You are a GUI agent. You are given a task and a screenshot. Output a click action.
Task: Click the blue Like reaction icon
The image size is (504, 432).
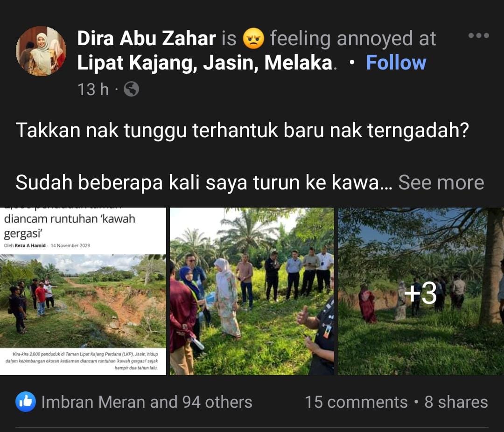(26, 402)
